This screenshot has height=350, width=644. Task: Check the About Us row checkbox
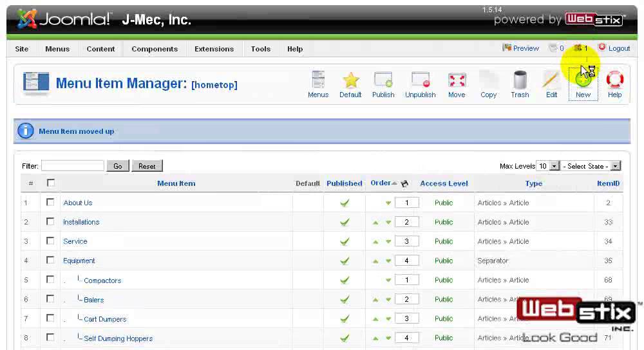(50, 202)
